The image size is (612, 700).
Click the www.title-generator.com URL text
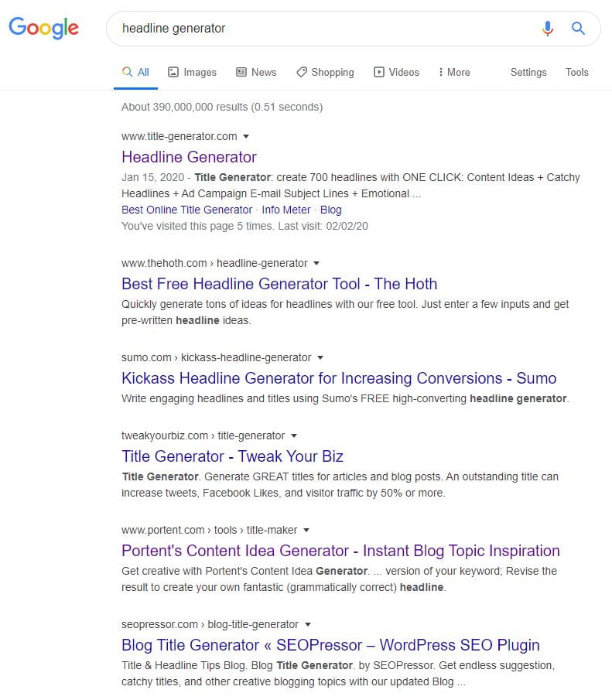tap(179, 137)
